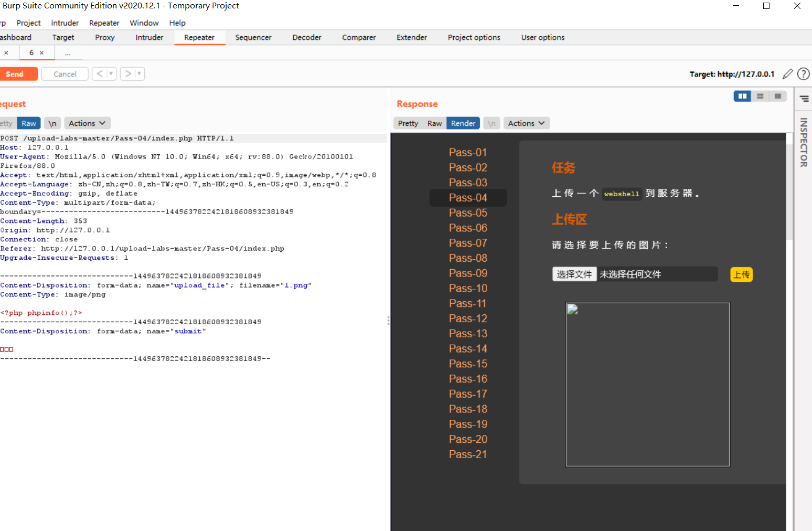Open the Target tool tab
Viewport: 812px width, 531px height.
tap(63, 38)
